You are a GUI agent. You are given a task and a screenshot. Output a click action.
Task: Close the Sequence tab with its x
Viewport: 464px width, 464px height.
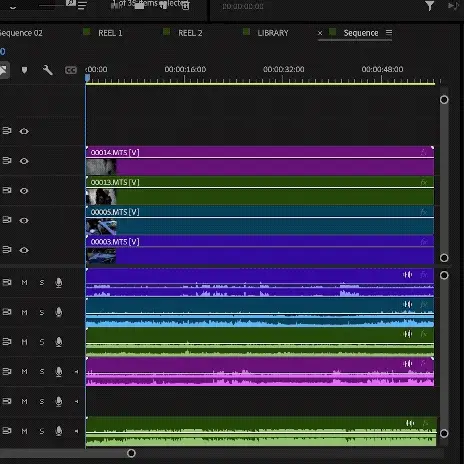320,33
